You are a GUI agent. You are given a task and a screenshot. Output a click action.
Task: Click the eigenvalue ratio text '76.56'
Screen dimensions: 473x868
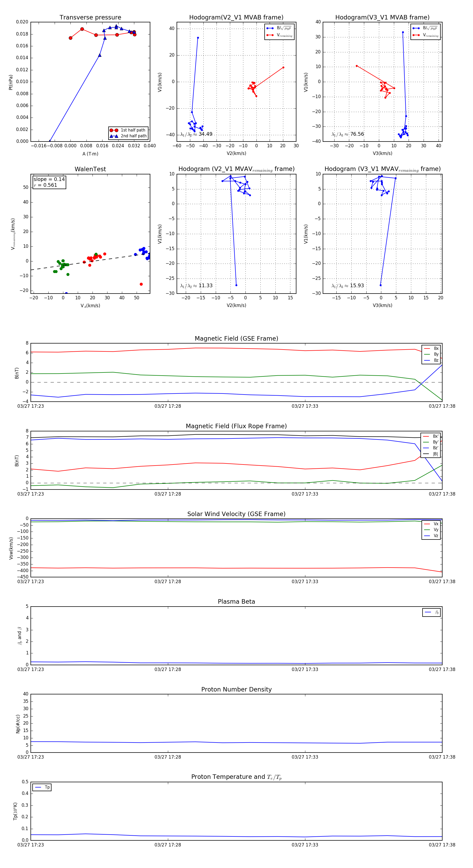click(357, 134)
